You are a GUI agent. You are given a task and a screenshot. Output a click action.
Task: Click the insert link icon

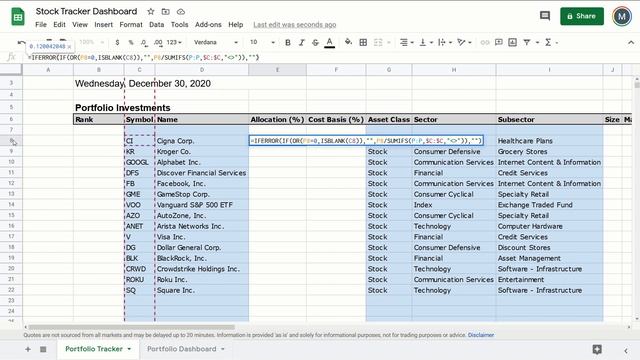(484, 42)
